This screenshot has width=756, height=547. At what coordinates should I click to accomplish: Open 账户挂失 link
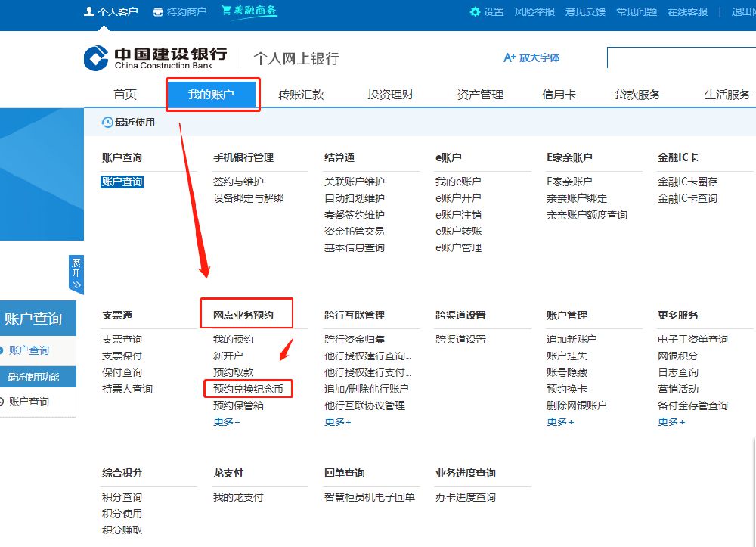[566, 356]
